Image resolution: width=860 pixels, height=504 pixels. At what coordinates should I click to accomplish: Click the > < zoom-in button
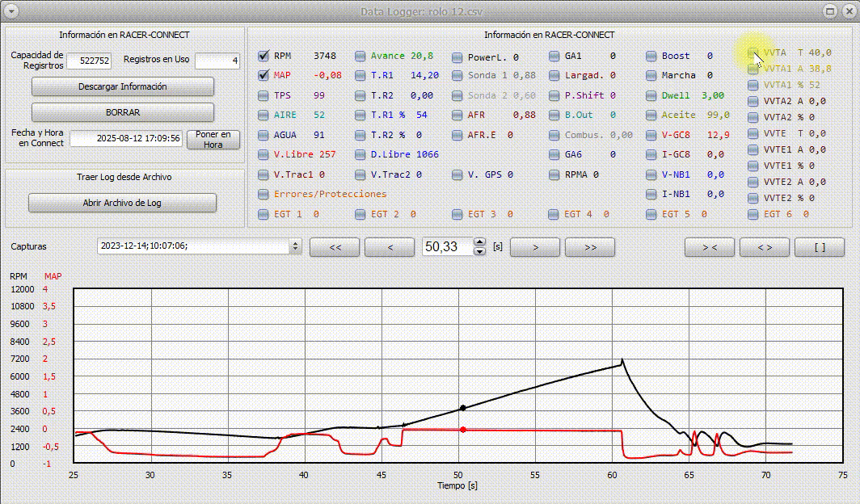(710, 247)
